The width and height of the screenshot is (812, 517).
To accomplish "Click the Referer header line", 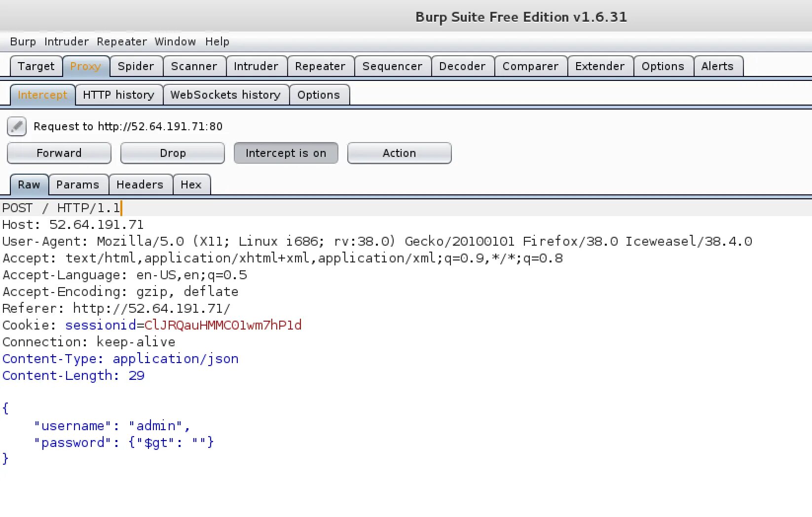I will 116,309.
